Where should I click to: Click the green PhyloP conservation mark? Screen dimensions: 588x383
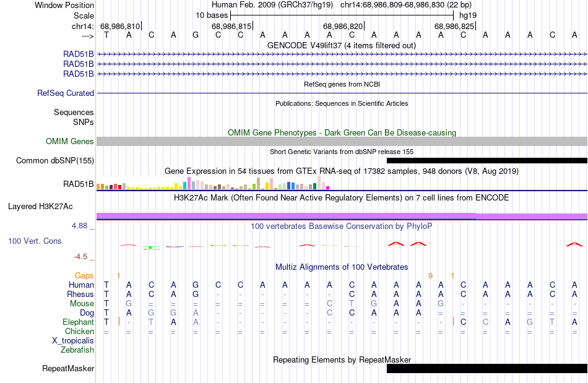coord(150,247)
